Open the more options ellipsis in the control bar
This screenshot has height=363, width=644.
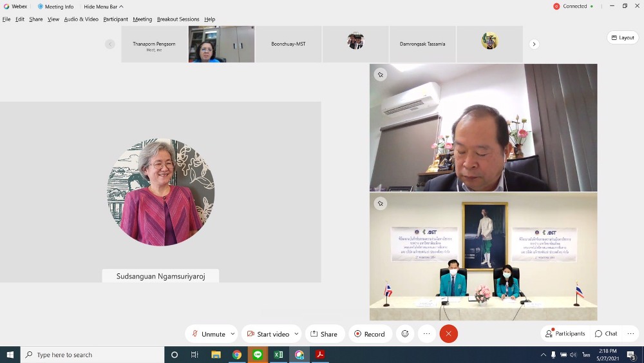pyautogui.click(x=426, y=334)
